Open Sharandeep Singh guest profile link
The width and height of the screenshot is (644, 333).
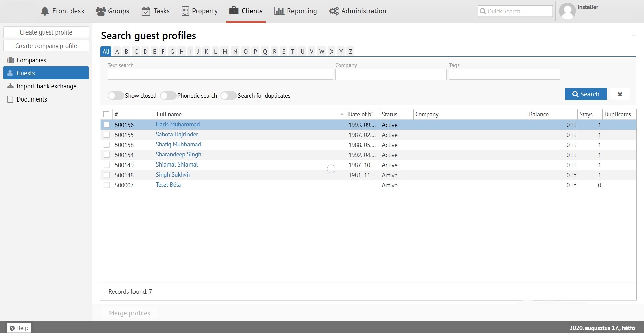[178, 154]
